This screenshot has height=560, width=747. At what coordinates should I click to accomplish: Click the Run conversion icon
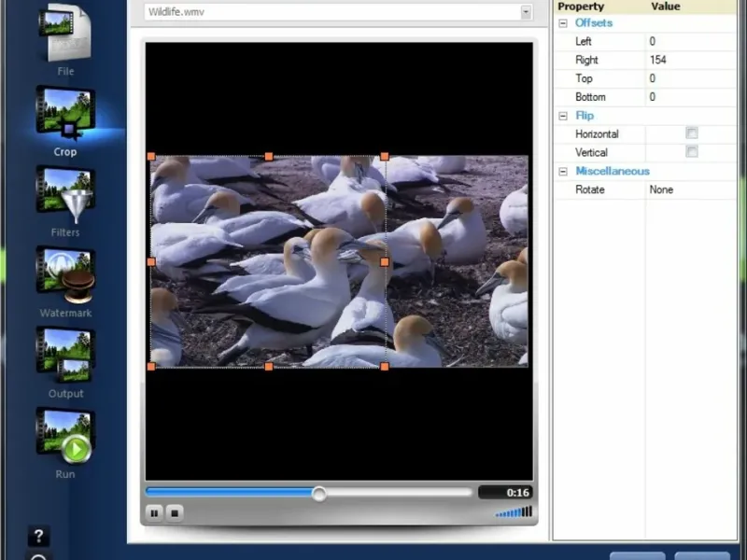tap(64, 436)
